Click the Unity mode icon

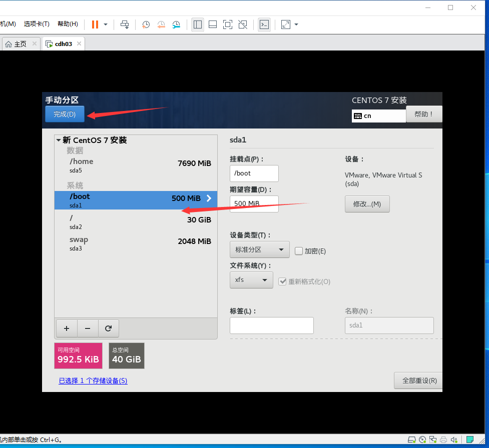pyautogui.click(x=243, y=24)
